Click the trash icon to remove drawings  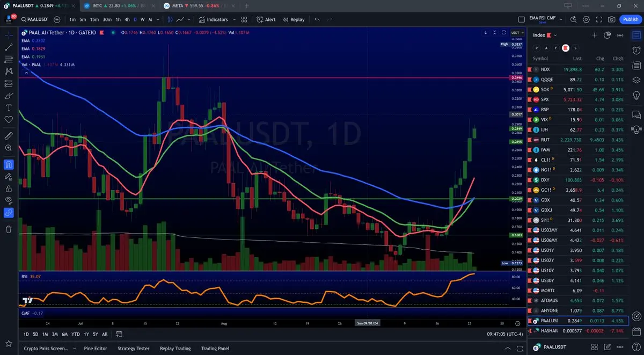[9, 229]
